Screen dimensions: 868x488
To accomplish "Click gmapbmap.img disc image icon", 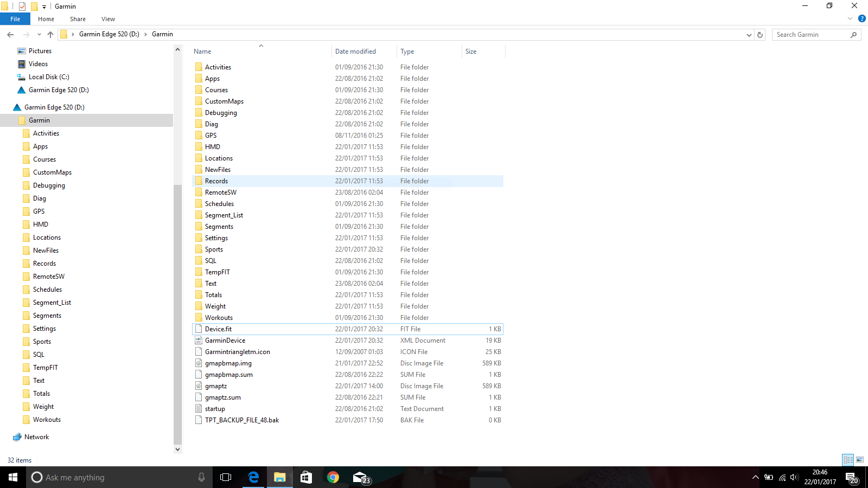I will [x=199, y=363].
